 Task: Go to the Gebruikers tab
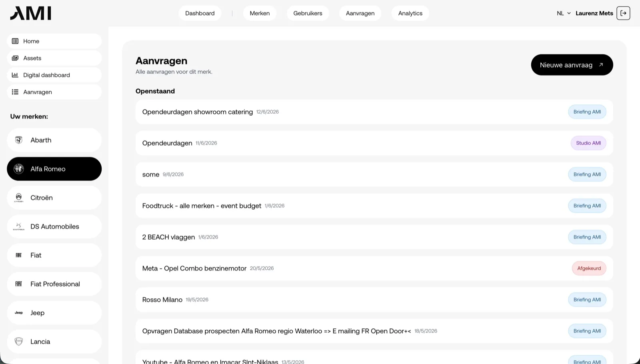tap(308, 13)
